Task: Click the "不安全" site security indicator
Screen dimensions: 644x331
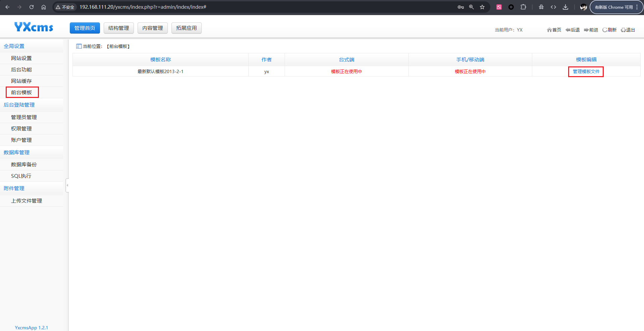Action: pyautogui.click(x=65, y=7)
